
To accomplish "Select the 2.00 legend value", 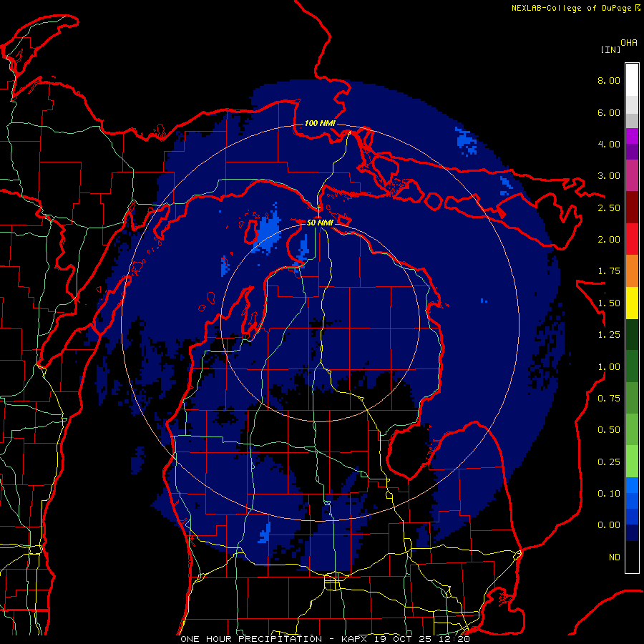I will 609,240.
